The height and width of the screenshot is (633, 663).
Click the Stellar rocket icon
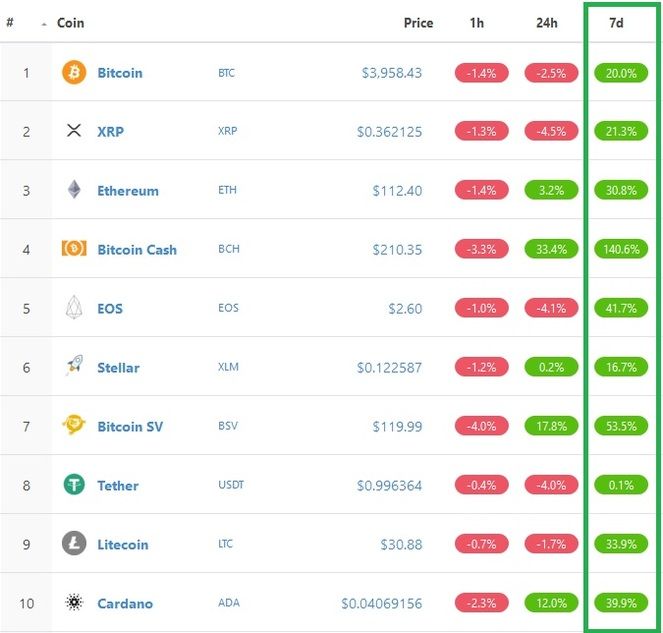click(x=74, y=366)
